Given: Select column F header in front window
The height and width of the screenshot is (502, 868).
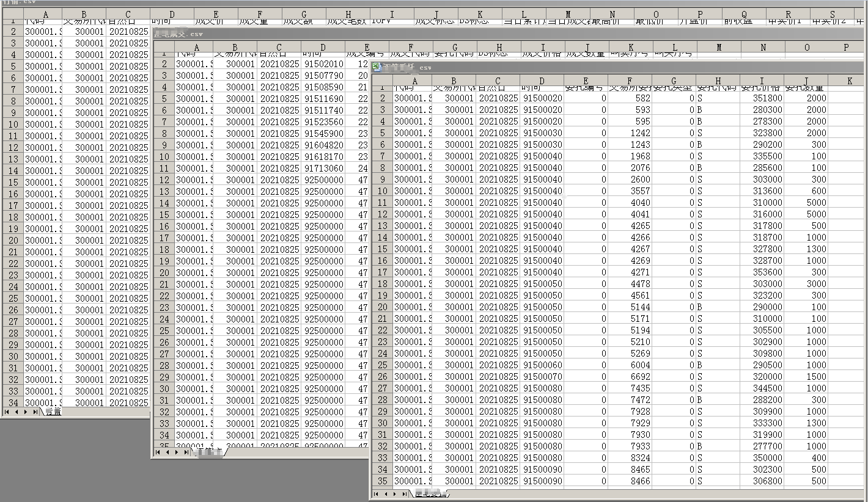Looking at the screenshot, I should [630, 81].
